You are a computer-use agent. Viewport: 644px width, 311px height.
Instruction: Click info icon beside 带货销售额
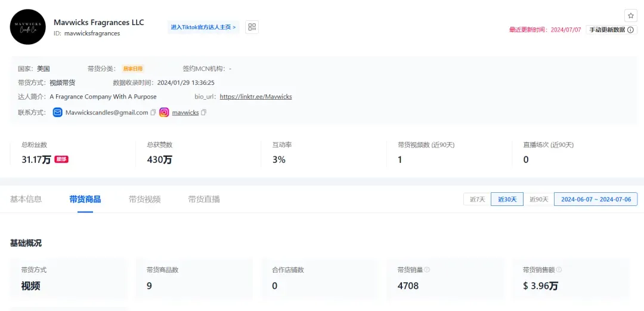tap(559, 270)
